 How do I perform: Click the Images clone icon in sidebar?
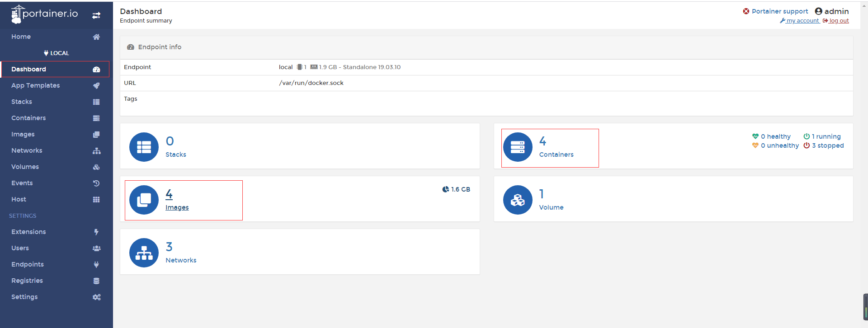(96, 135)
